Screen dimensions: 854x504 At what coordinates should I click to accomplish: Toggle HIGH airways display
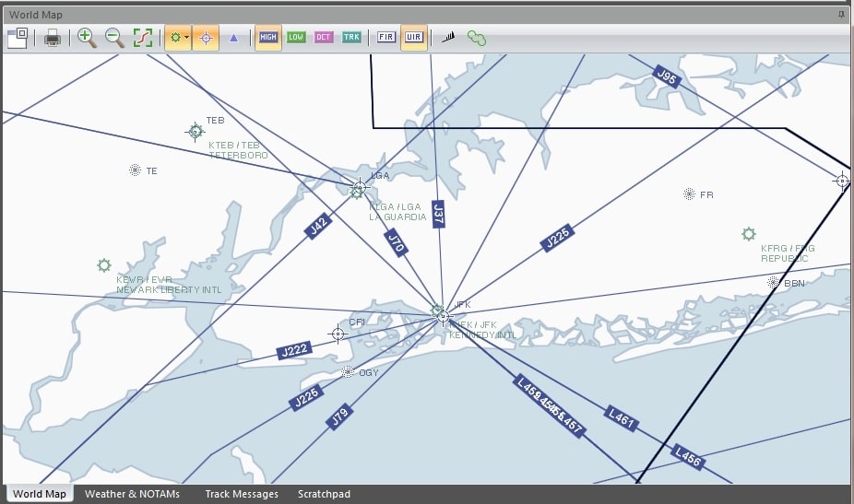click(x=268, y=38)
